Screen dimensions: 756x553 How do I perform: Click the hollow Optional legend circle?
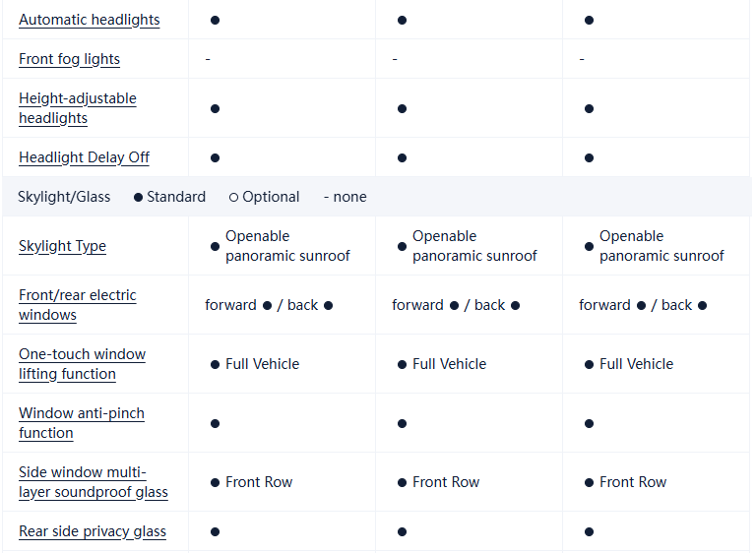pyautogui.click(x=233, y=197)
